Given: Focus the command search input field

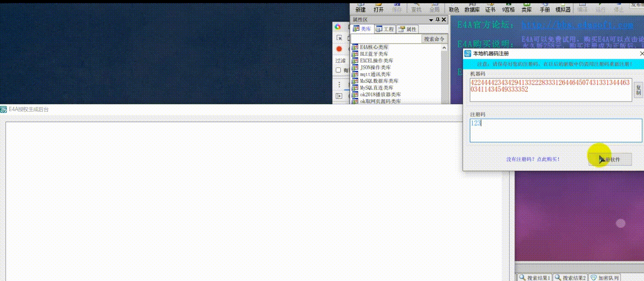Looking at the screenshot, I should [386, 39].
